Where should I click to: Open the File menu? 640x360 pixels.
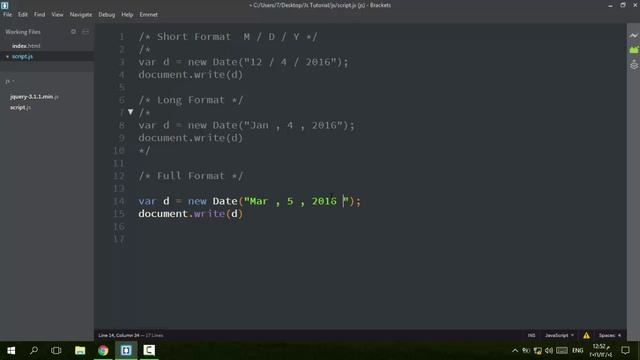(7, 14)
